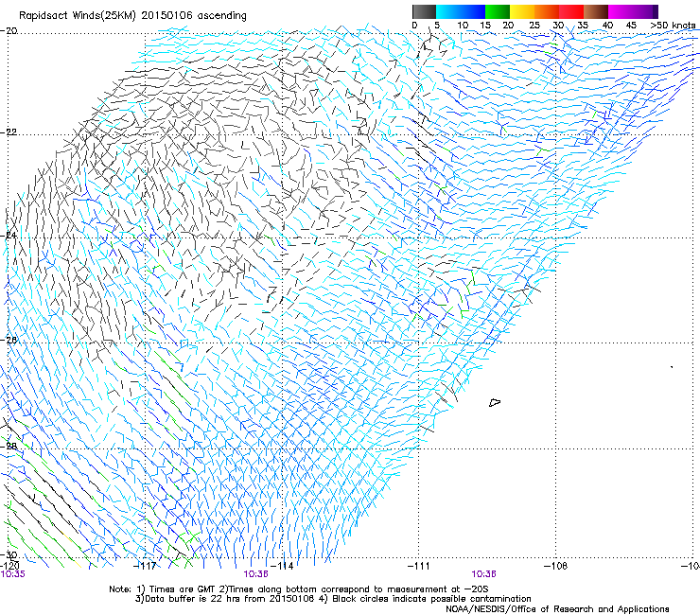700x615 pixels.
Task: Click the orange 25-30 knots legend swatch
Action: [x=547, y=11]
